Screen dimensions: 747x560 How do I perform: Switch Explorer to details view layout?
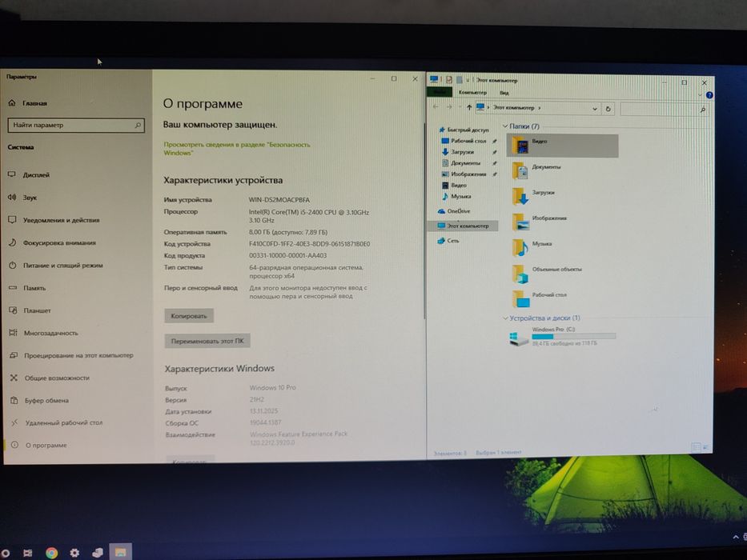coord(696,446)
